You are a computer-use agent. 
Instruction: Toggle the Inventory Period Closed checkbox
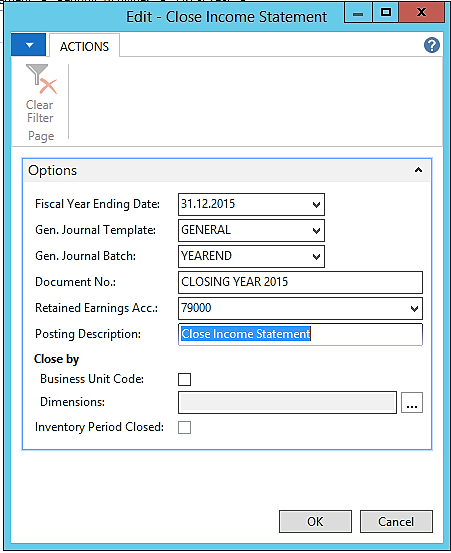[x=184, y=427]
